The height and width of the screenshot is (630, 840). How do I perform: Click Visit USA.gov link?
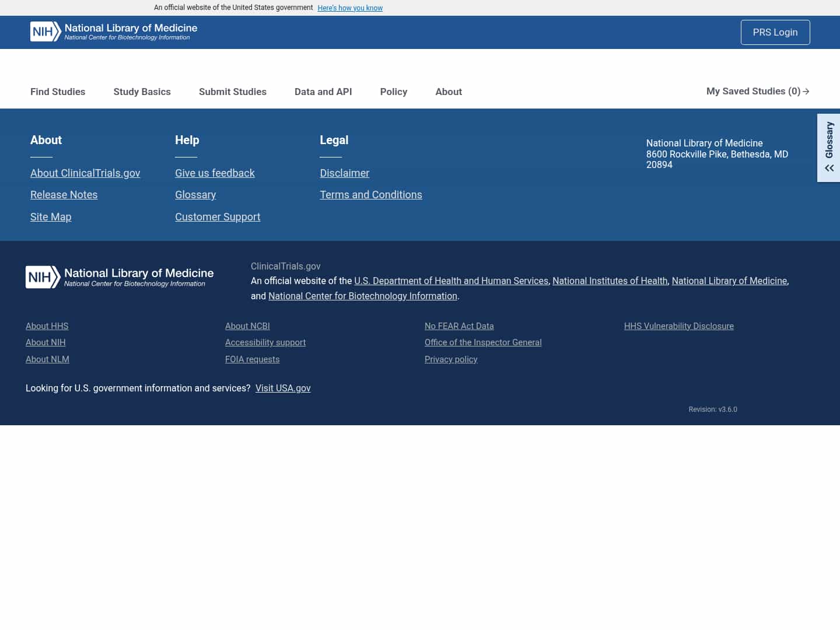pos(283,388)
